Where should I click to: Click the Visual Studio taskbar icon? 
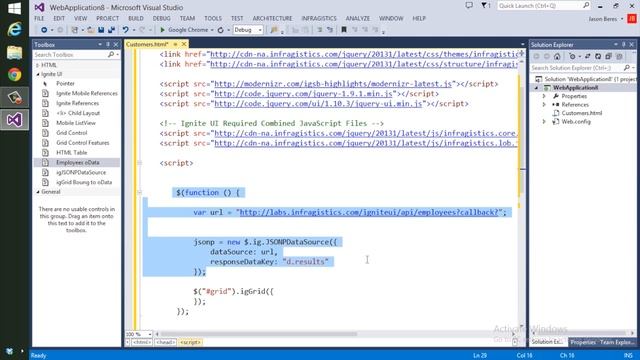pyautogui.click(x=14, y=120)
